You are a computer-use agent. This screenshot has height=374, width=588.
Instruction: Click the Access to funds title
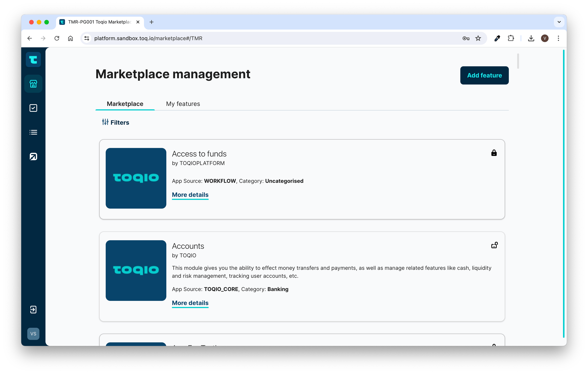pyautogui.click(x=199, y=154)
